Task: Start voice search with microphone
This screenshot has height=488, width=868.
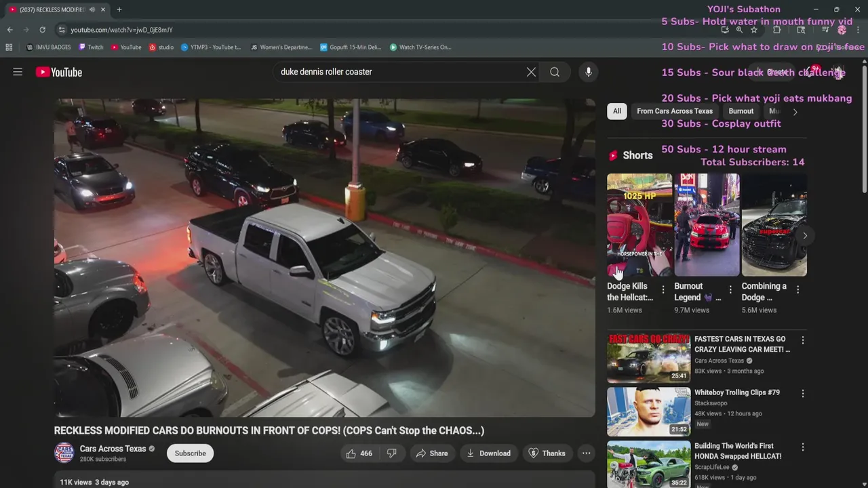Action: [588, 72]
